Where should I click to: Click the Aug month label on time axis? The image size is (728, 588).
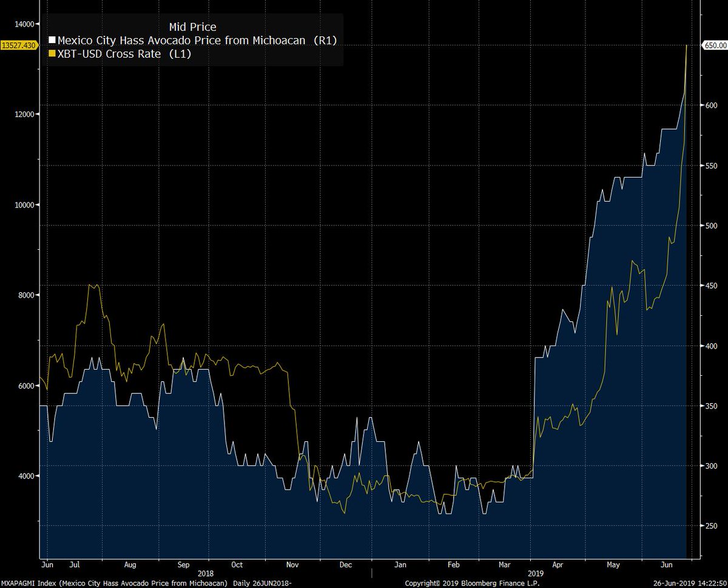pos(130,564)
